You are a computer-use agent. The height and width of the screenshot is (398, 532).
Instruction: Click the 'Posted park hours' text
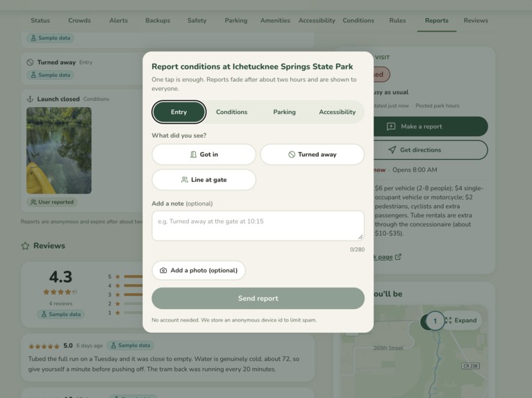(x=438, y=106)
